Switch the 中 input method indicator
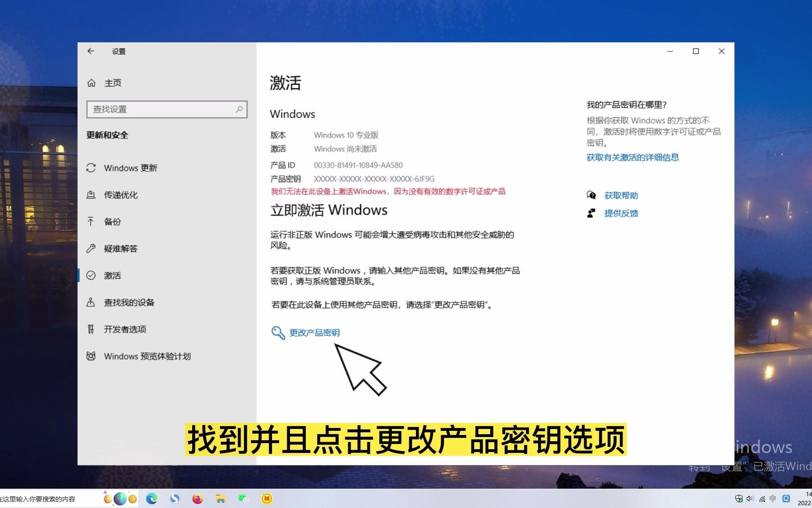Image resolution: width=812 pixels, height=508 pixels. (773, 499)
